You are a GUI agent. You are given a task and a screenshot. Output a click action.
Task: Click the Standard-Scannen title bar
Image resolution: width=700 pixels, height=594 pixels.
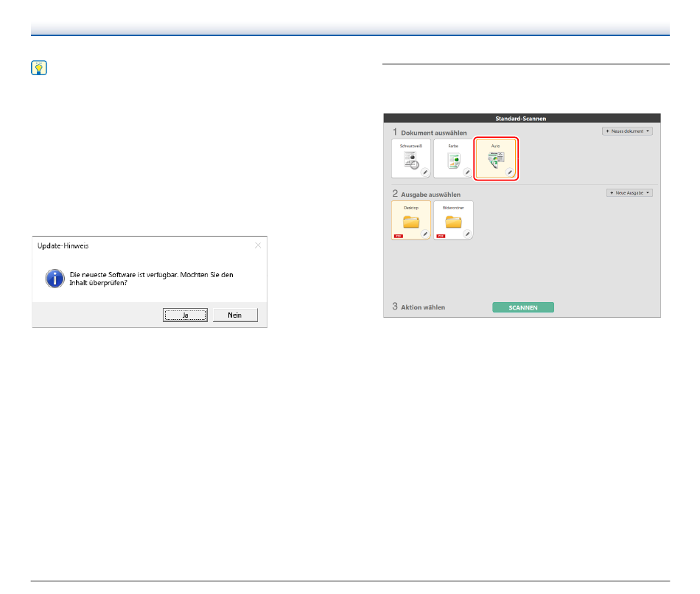(522, 118)
